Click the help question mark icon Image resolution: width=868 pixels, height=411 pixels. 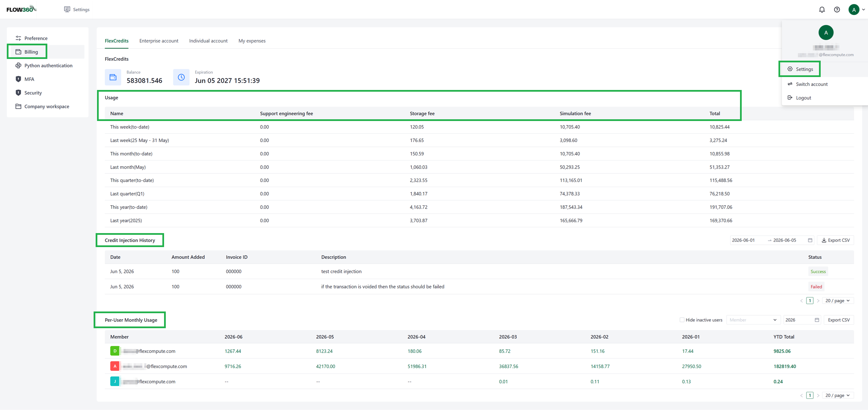(x=837, y=10)
